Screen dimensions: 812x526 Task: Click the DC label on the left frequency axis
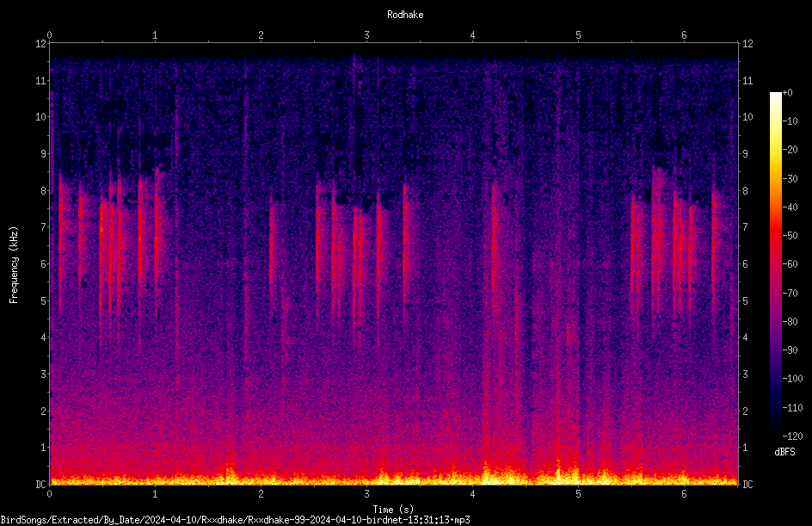(x=40, y=484)
